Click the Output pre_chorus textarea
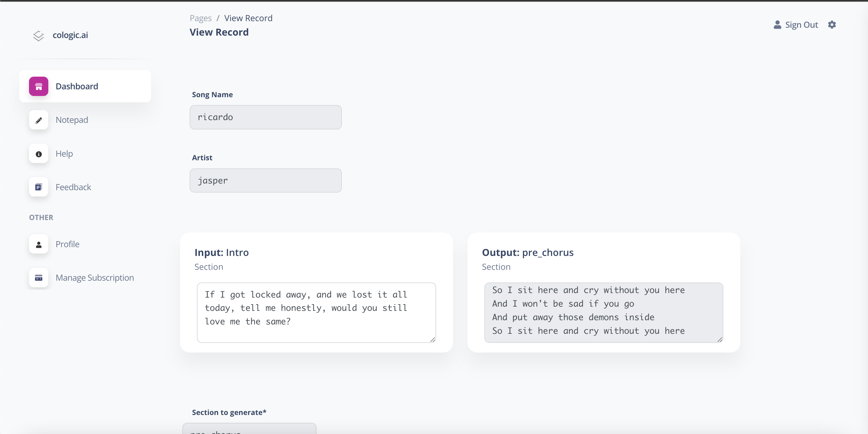Image resolution: width=868 pixels, height=434 pixels. [x=603, y=312]
